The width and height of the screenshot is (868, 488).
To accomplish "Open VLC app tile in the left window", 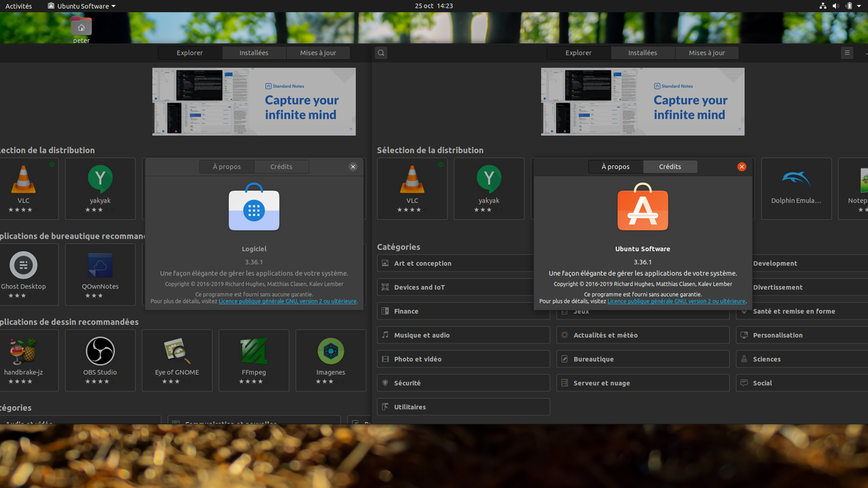I will coord(24,188).
